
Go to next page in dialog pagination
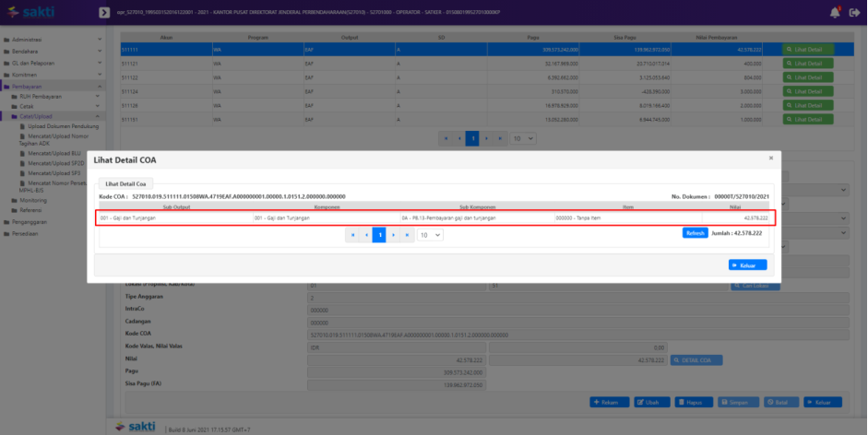tap(392, 235)
